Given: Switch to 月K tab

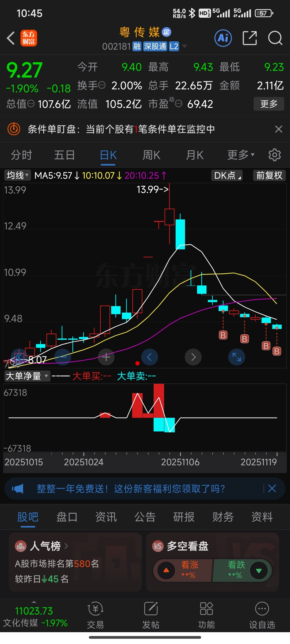Looking at the screenshot, I should pos(195,155).
